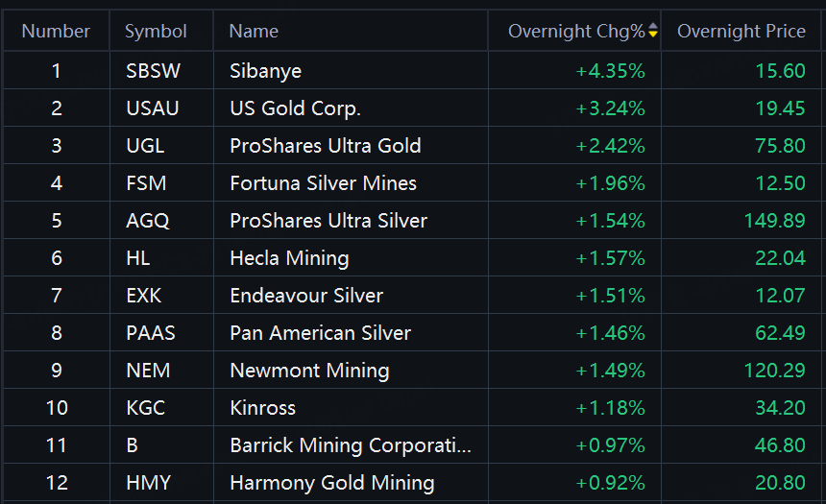Select the US Gold Corp. row
This screenshot has width=826, height=504.
coord(295,108)
